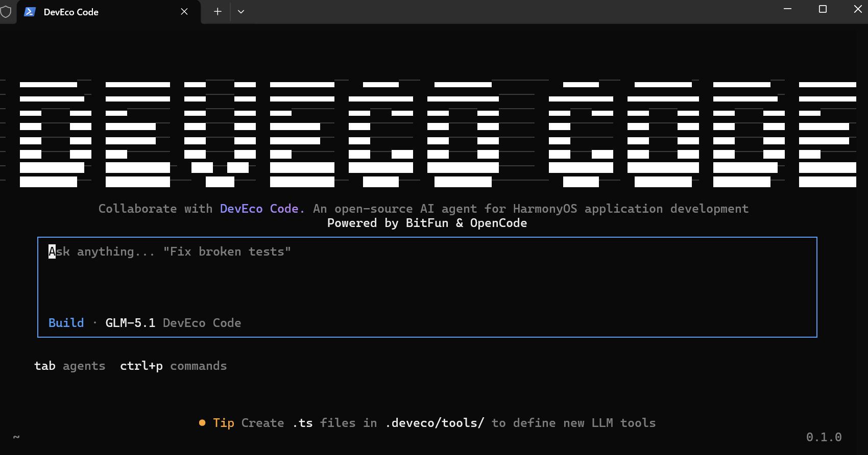Screen dimensions: 868x455
Task: Open a new terminal tab
Action: (x=218, y=12)
